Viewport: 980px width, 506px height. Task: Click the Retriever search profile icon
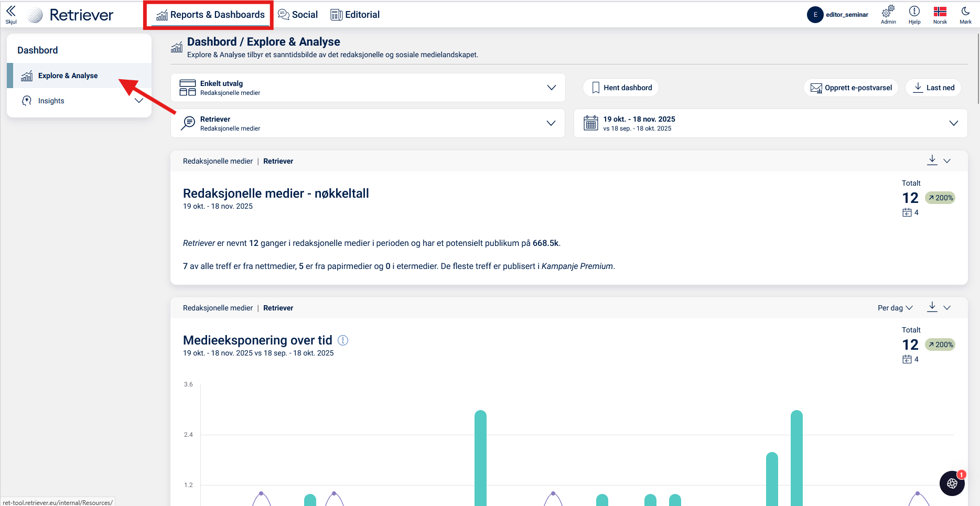tap(188, 123)
